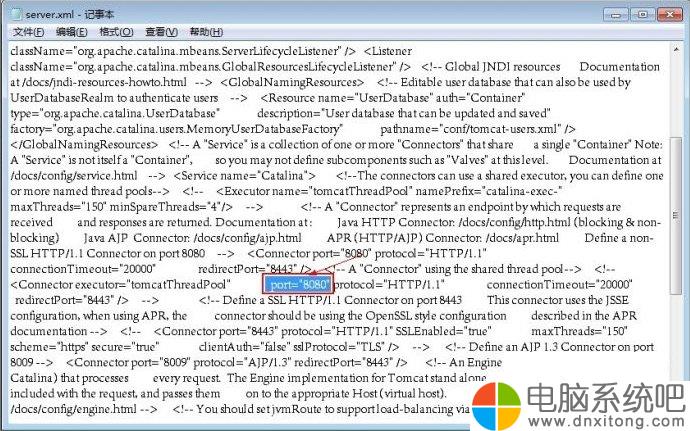The image size is (690, 431).
Task: Open the 格式(O) Format menu
Action: coord(116,32)
